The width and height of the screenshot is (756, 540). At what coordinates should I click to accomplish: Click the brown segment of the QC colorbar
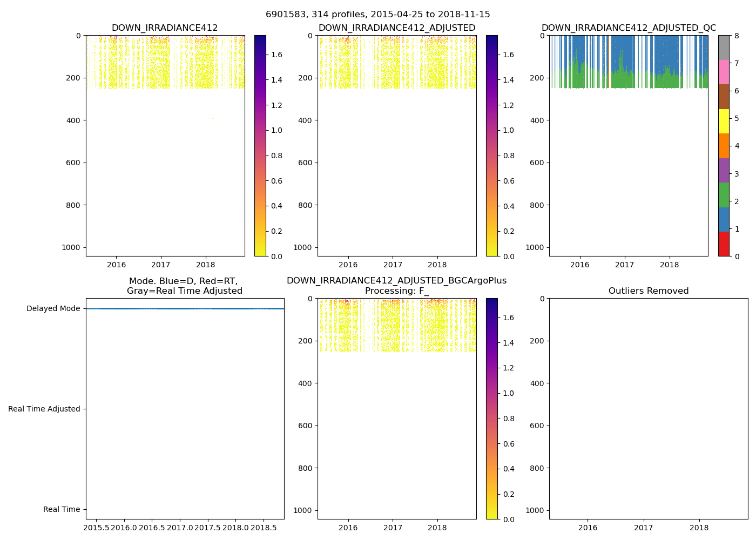click(724, 97)
